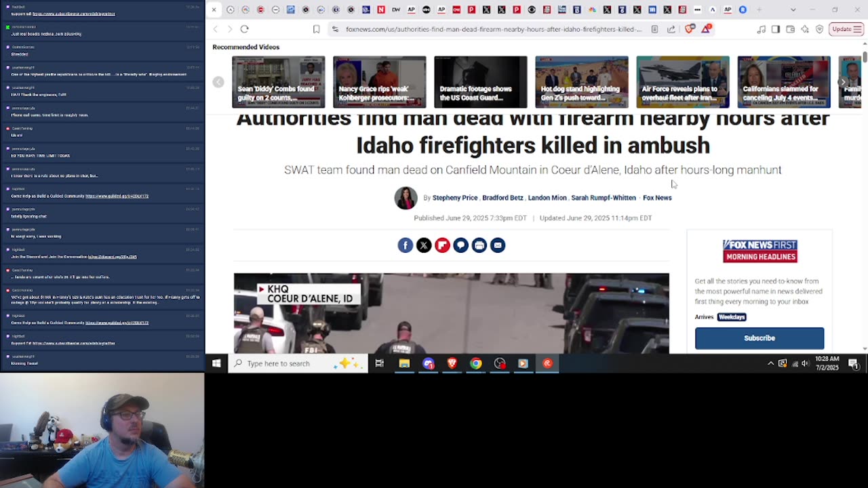The height and width of the screenshot is (488, 868).
Task: Print the article with the printer icon
Action: (479, 245)
